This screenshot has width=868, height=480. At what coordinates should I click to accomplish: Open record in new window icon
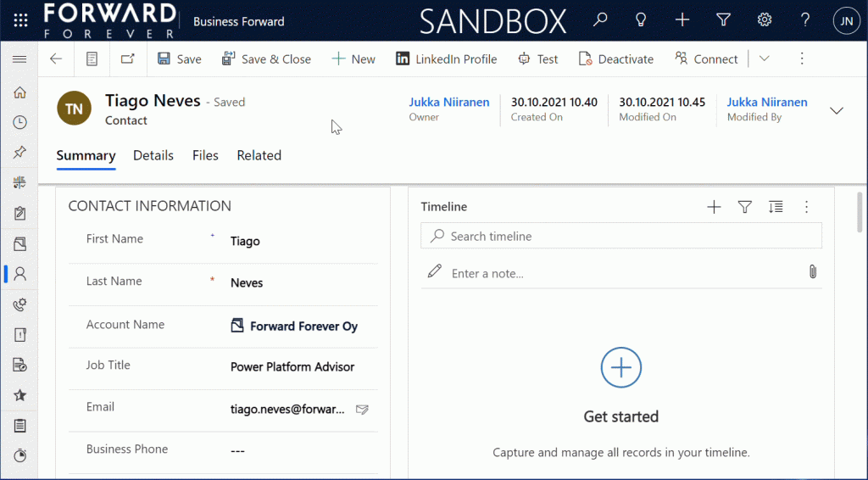pos(128,59)
